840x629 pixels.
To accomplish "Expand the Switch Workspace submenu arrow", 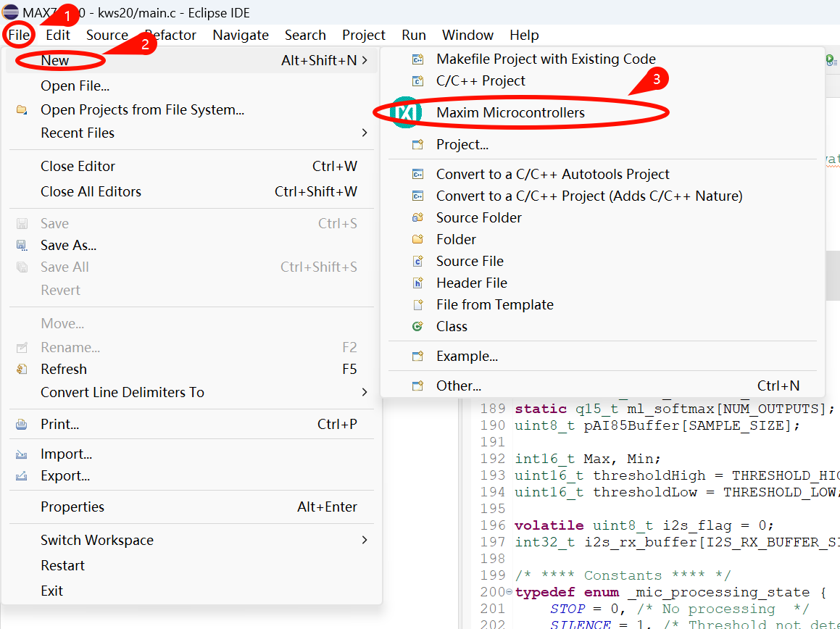I will coord(365,540).
